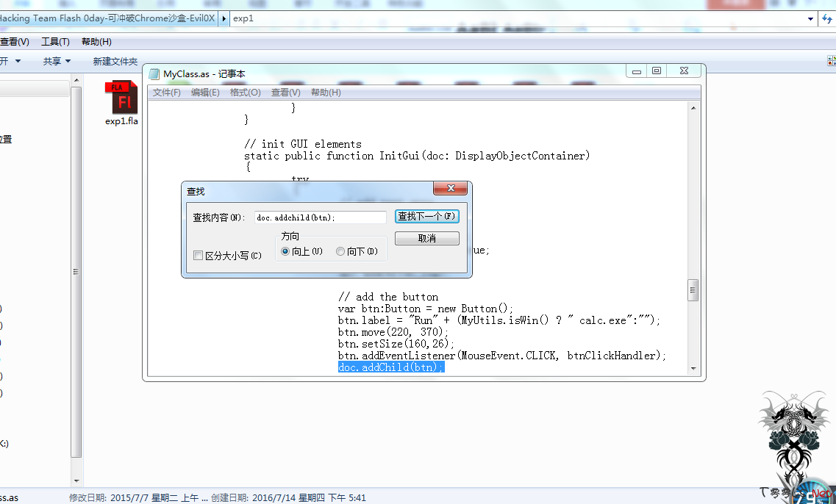Open 格式(O) menu in Notepad
This screenshot has width=836, height=504.
point(246,93)
